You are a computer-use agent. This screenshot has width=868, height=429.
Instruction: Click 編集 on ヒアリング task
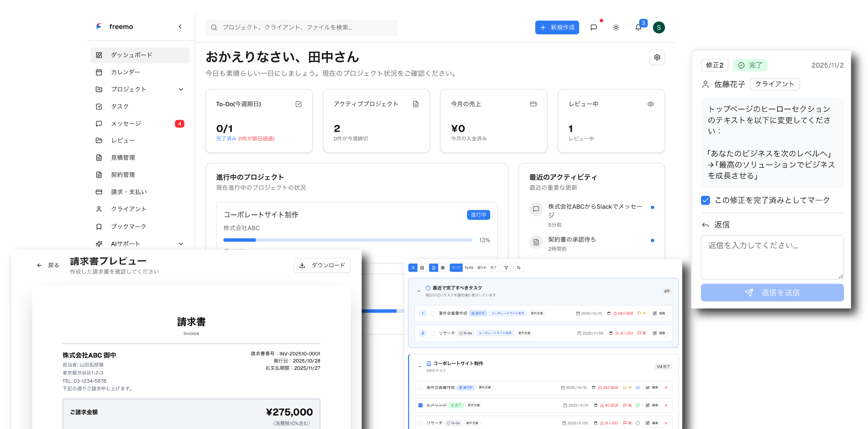(x=652, y=405)
